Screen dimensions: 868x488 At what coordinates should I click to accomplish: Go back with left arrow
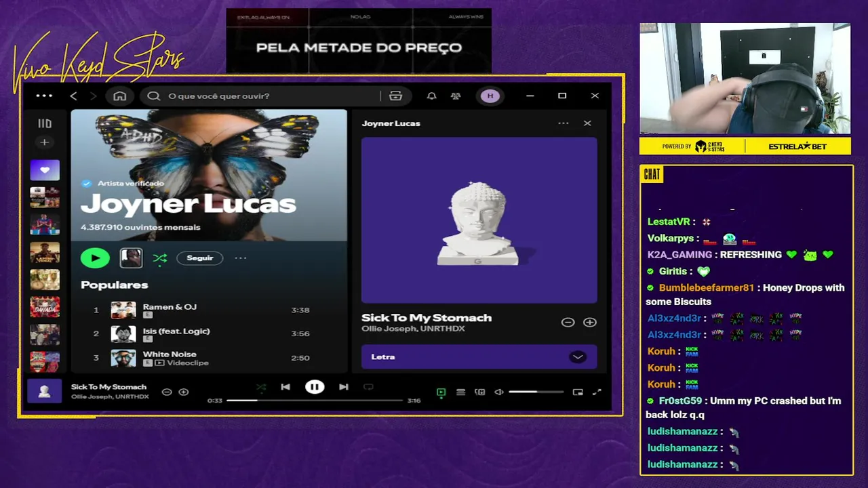(x=73, y=96)
